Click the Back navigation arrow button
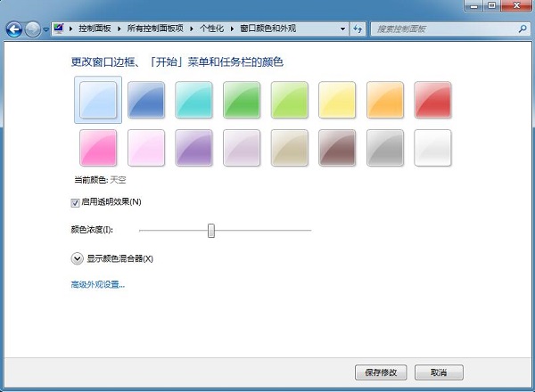 [x=13, y=29]
